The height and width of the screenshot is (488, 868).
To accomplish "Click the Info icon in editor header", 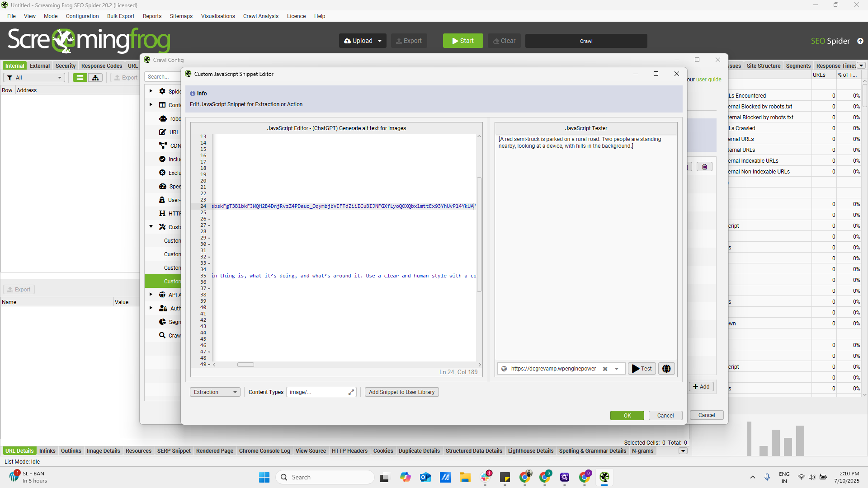I will 193,94.
